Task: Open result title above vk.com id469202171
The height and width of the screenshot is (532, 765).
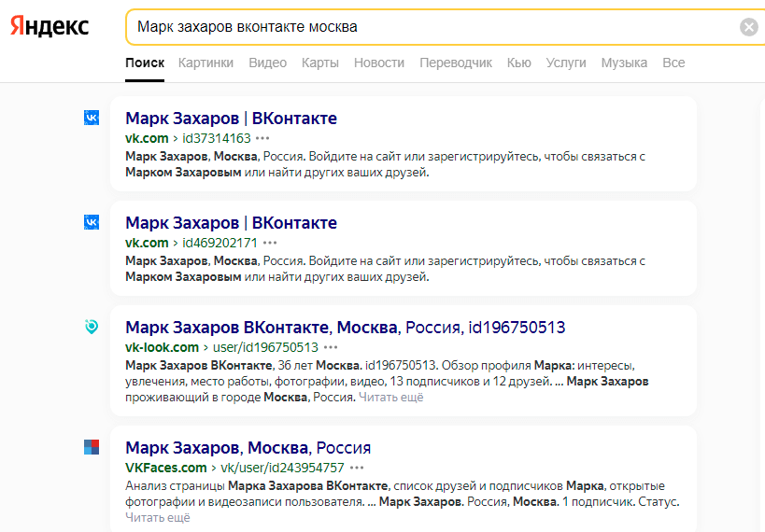Action: (x=232, y=222)
